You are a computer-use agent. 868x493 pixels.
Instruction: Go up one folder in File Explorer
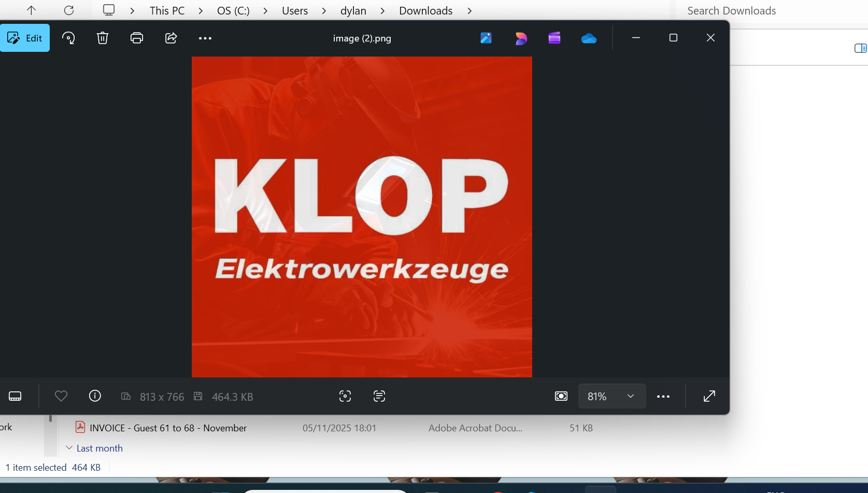[x=31, y=10]
